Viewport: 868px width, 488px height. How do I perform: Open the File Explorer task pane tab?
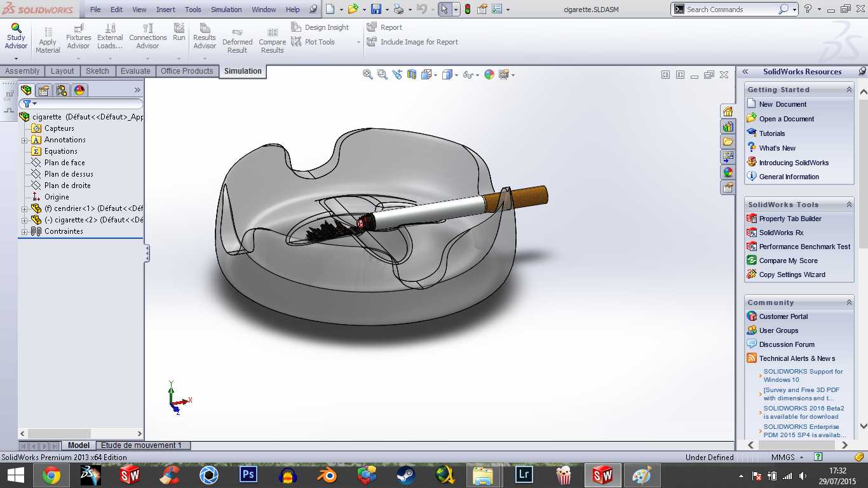tap(728, 142)
